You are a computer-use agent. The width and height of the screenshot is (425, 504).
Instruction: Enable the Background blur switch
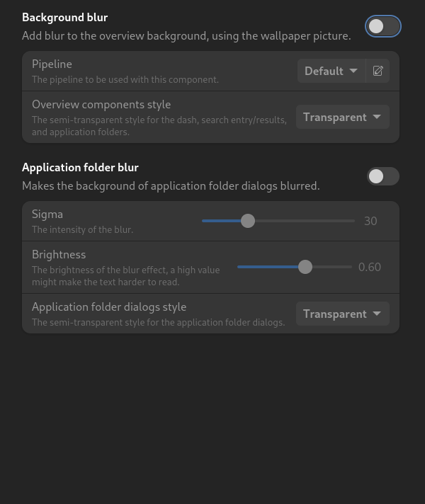point(382,26)
